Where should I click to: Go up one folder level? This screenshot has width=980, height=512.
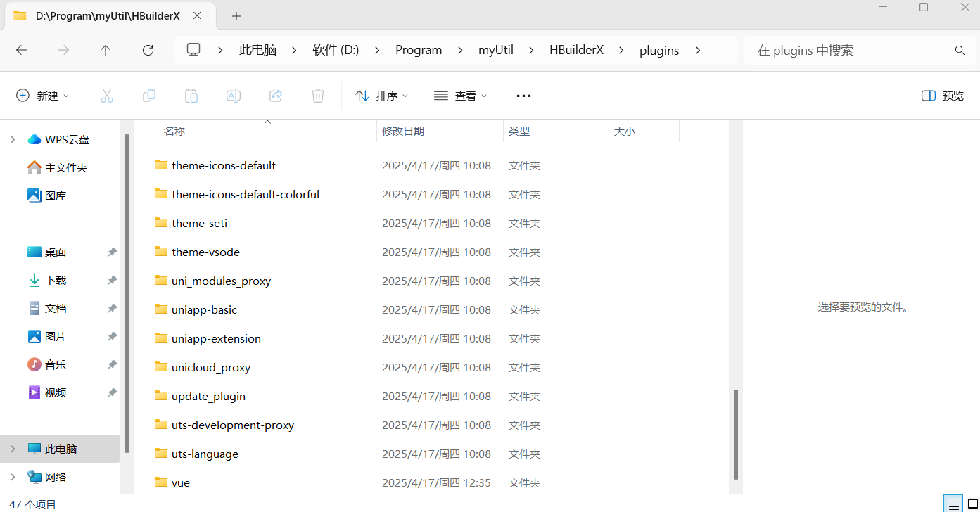click(x=106, y=50)
